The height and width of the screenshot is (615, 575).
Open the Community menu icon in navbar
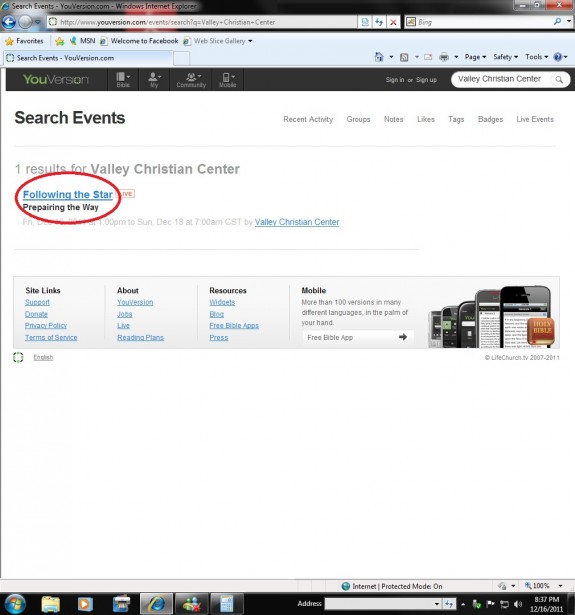pyautogui.click(x=191, y=80)
